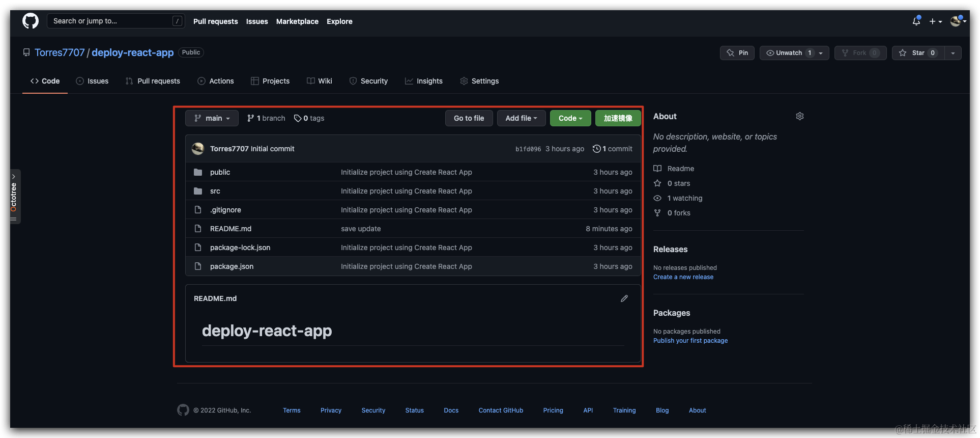Open the main branch selector
980x438 pixels.
point(212,118)
